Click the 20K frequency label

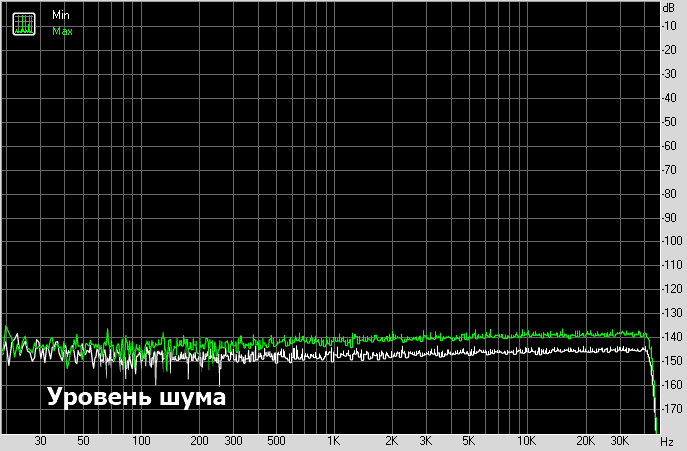[x=585, y=441]
